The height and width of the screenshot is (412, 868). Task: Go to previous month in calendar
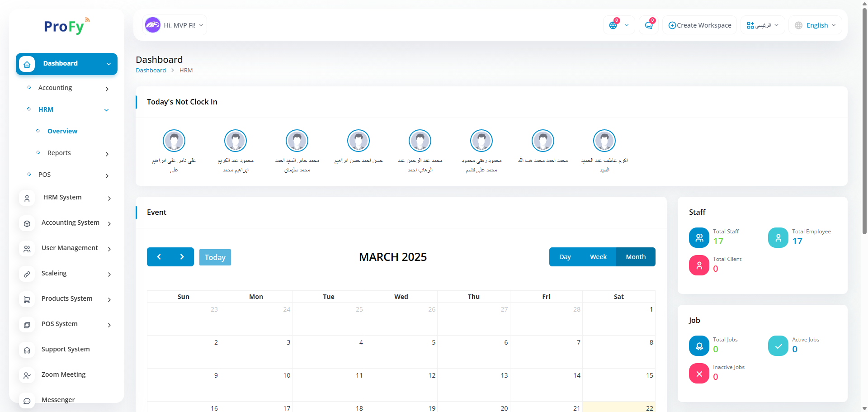[x=159, y=257]
